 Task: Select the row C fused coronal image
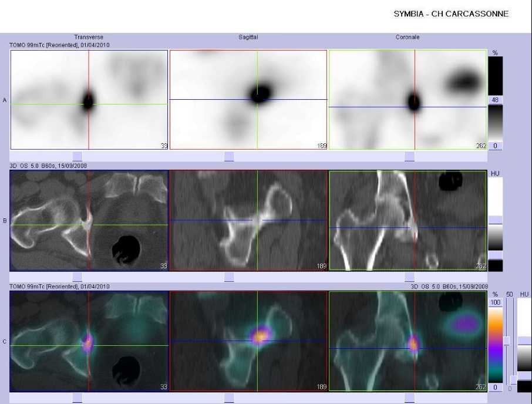408,341
